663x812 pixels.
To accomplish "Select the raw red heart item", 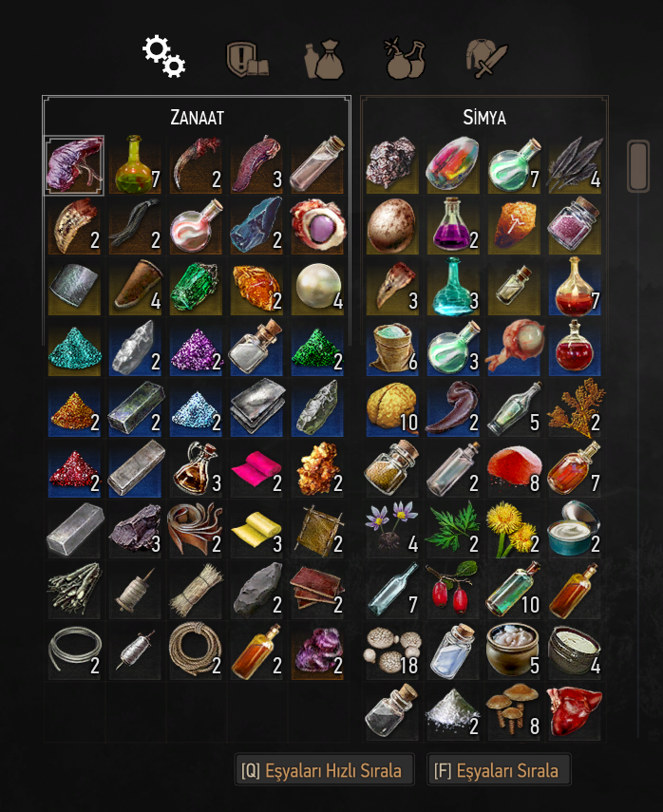I will tap(575, 712).
